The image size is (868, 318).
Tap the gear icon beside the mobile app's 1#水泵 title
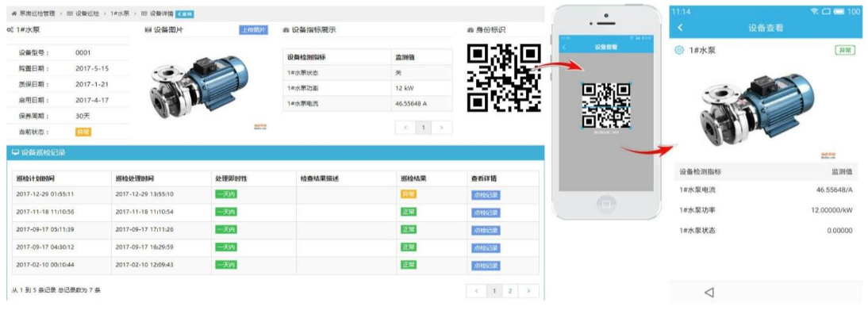pyautogui.click(x=678, y=50)
